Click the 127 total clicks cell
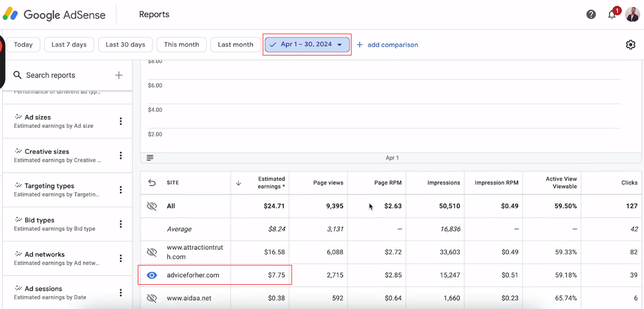 coord(632,206)
